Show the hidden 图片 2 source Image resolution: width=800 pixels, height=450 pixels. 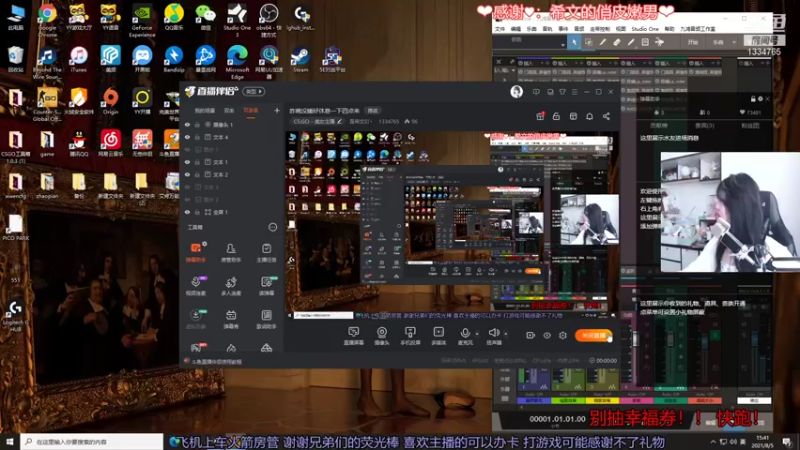pos(187,199)
